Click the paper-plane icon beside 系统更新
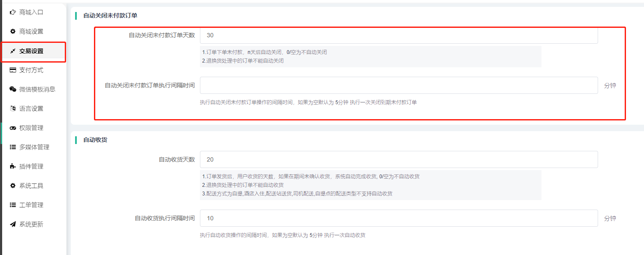This screenshot has width=644, height=255. tap(13, 224)
